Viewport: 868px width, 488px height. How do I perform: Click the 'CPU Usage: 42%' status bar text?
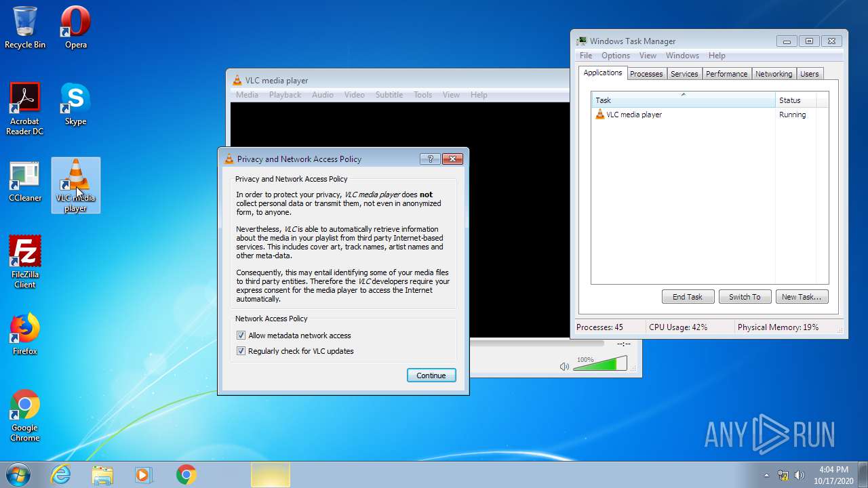tap(678, 327)
